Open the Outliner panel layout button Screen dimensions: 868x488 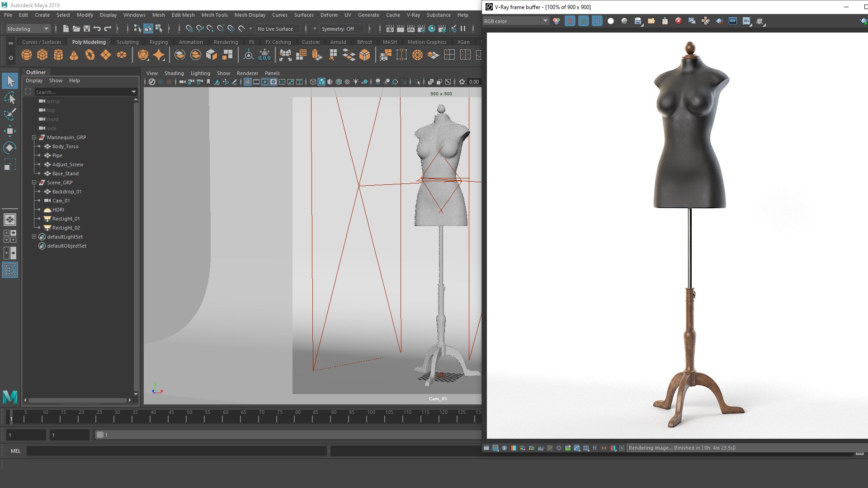tap(10, 270)
